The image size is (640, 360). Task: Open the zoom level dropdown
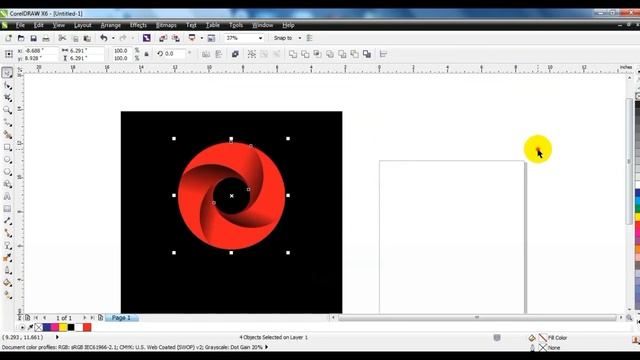260,38
